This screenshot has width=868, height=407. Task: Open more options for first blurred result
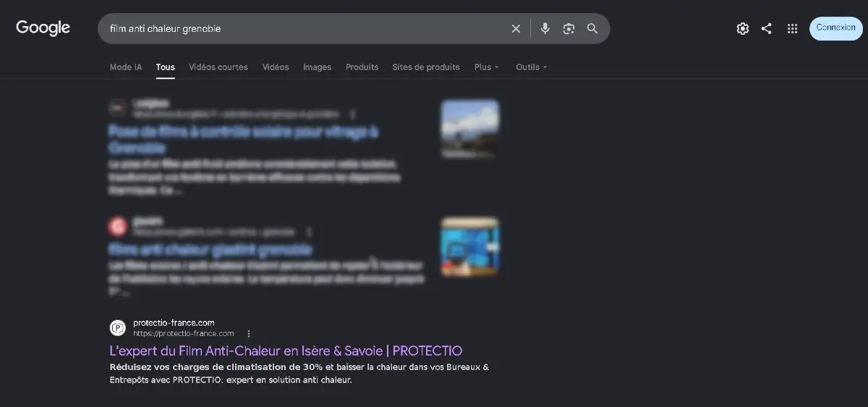pos(353,114)
